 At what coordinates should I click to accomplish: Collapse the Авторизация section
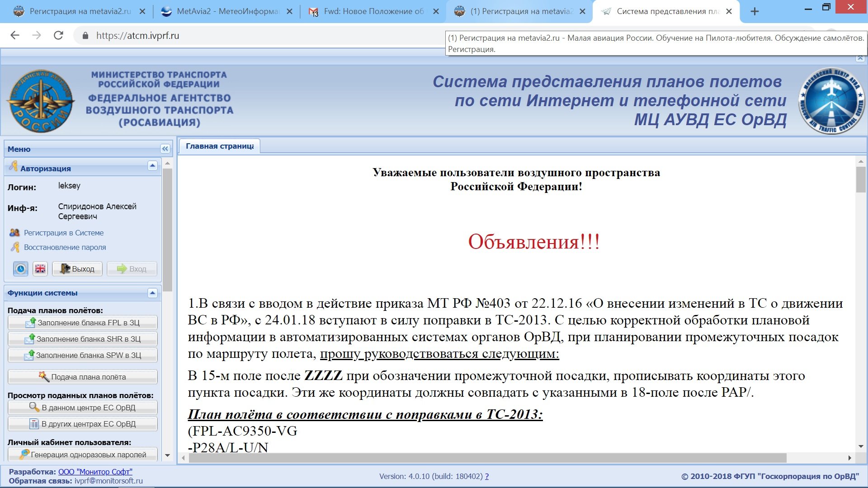click(152, 166)
